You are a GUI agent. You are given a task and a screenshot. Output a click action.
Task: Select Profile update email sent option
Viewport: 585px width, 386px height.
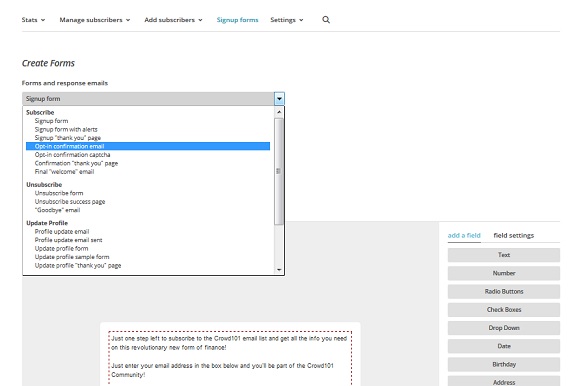click(68, 240)
